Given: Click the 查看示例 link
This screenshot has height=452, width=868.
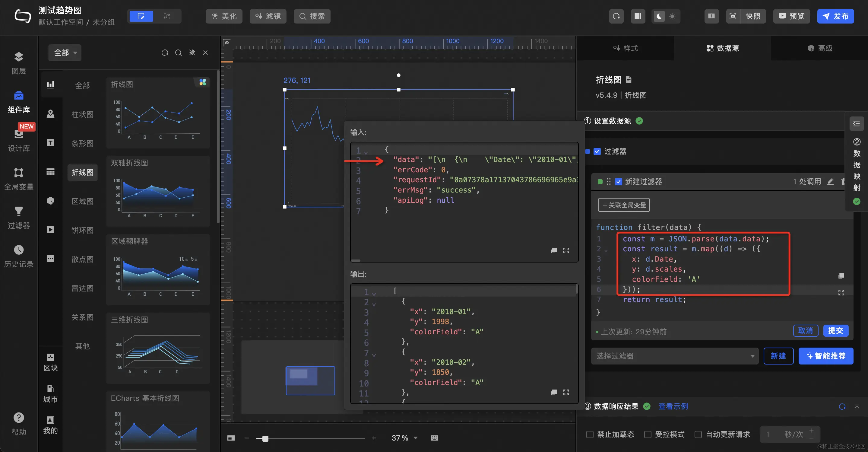Looking at the screenshot, I should click(673, 406).
